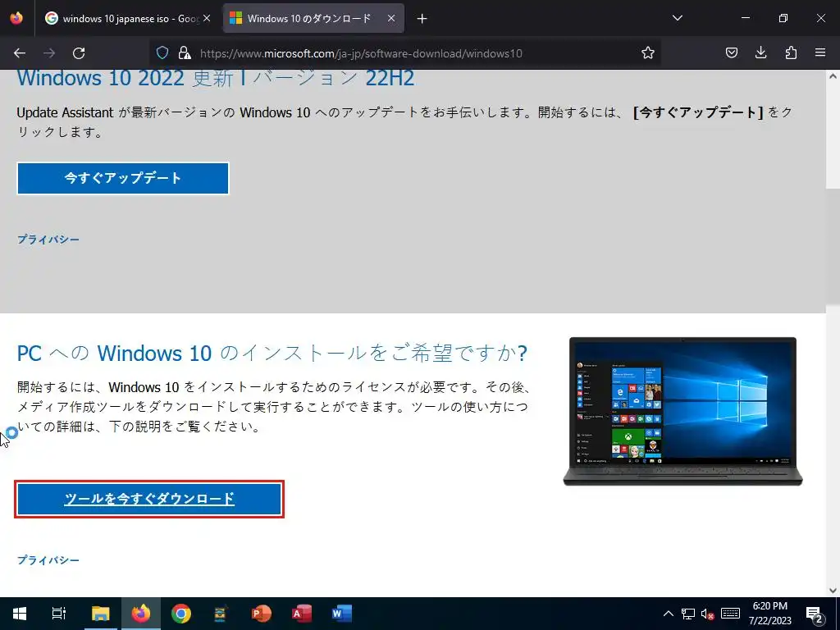
Task: Expand the list all tabs chevron
Action: click(x=678, y=18)
